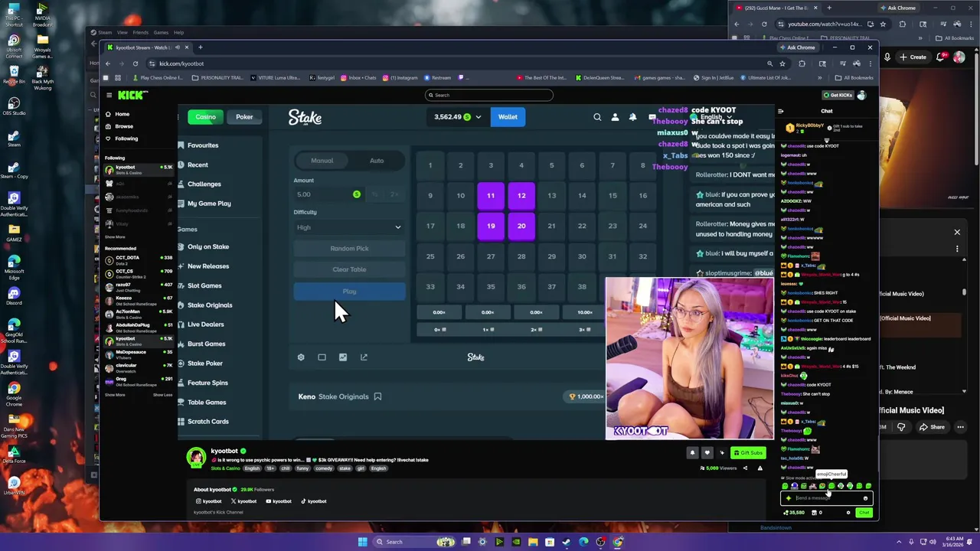The height and width of the screenshot is (551, 980).
Task: Open Stake notifications bell icon
Action: coord(632,117)
